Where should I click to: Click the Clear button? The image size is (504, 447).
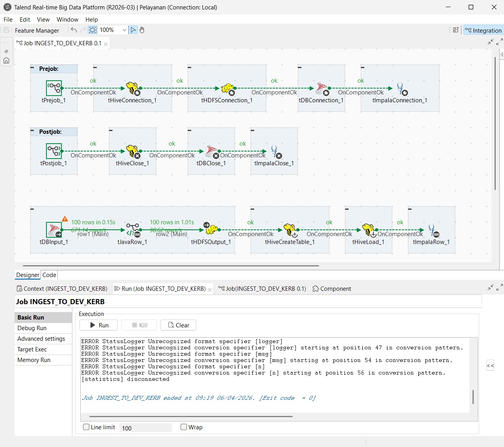pos(178,325)
